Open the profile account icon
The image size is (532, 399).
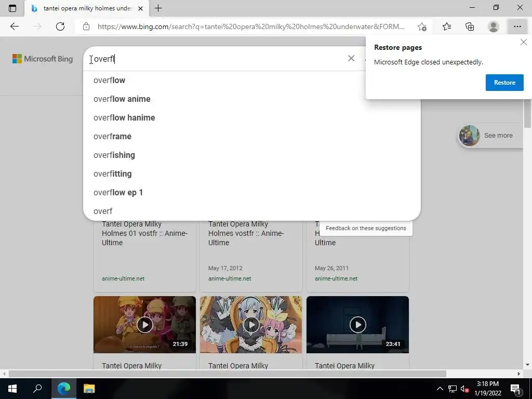click(493, 26)
